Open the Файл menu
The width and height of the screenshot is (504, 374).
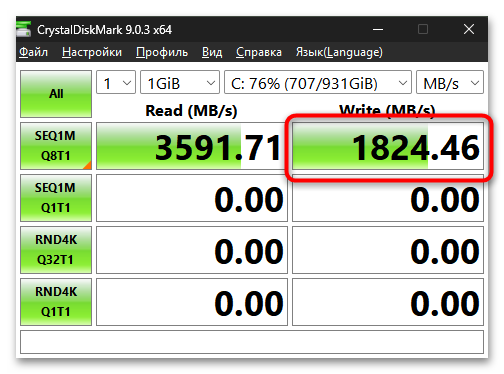pyautogui.click(x=33, y=52)
